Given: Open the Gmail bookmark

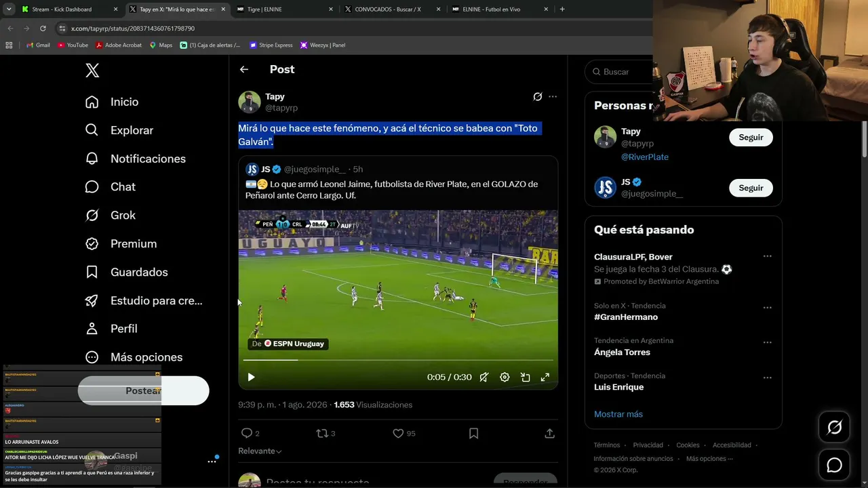Looking at the screenshot, I should point(38,45).
